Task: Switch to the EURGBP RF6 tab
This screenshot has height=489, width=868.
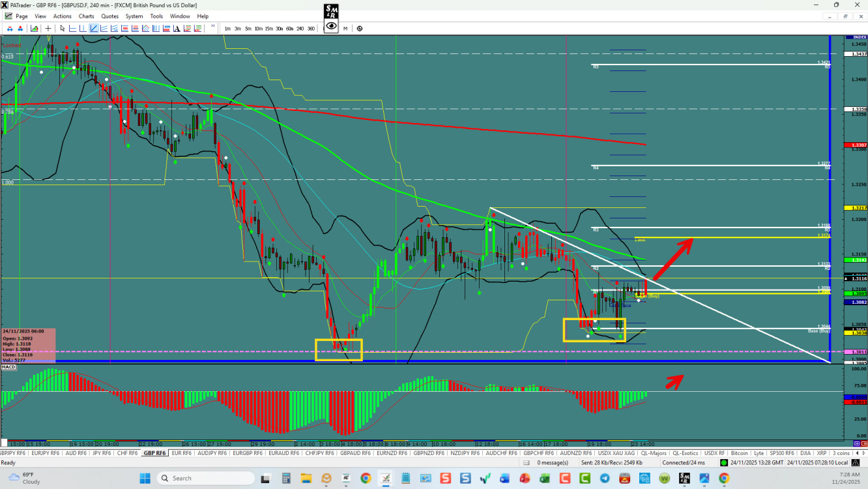Action: point(248,453)
